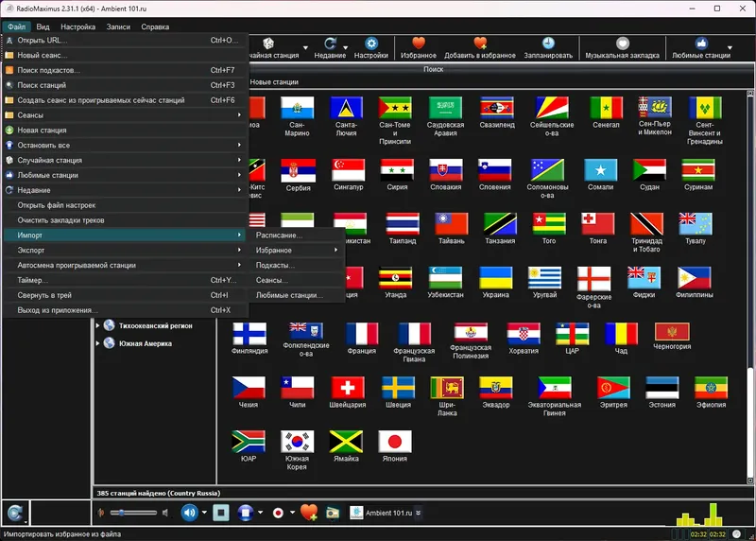
Task: Click the random station dice icon
Action: pyautogui.click(x=268, y=44)
